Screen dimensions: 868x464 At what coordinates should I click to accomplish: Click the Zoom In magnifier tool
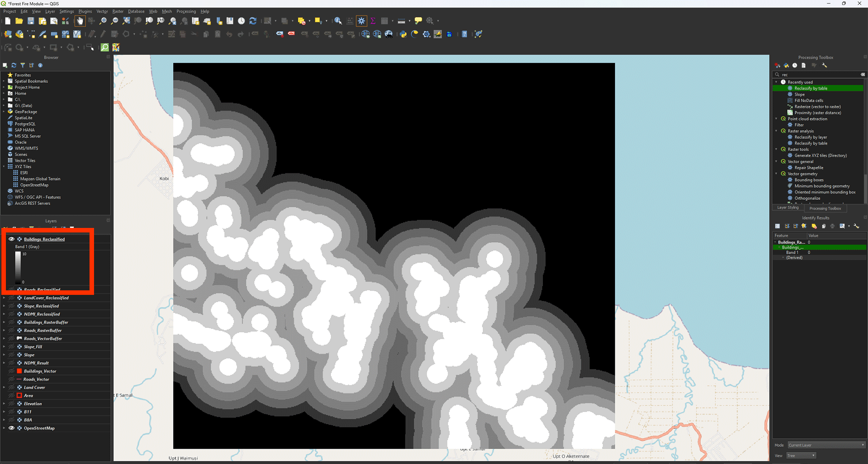click(x=103, y=21)
